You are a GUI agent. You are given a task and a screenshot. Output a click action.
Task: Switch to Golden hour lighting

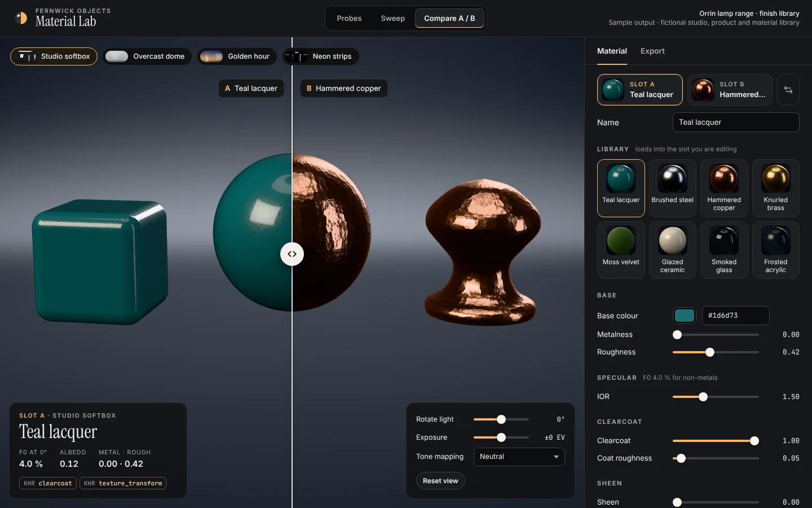pyautogui.click(x=237, y=56)
